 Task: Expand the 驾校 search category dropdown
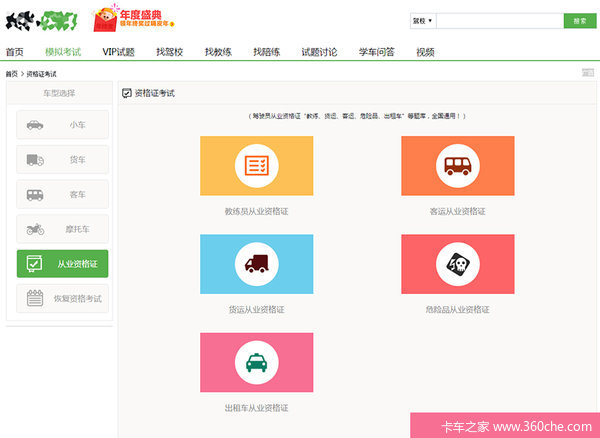422,21
